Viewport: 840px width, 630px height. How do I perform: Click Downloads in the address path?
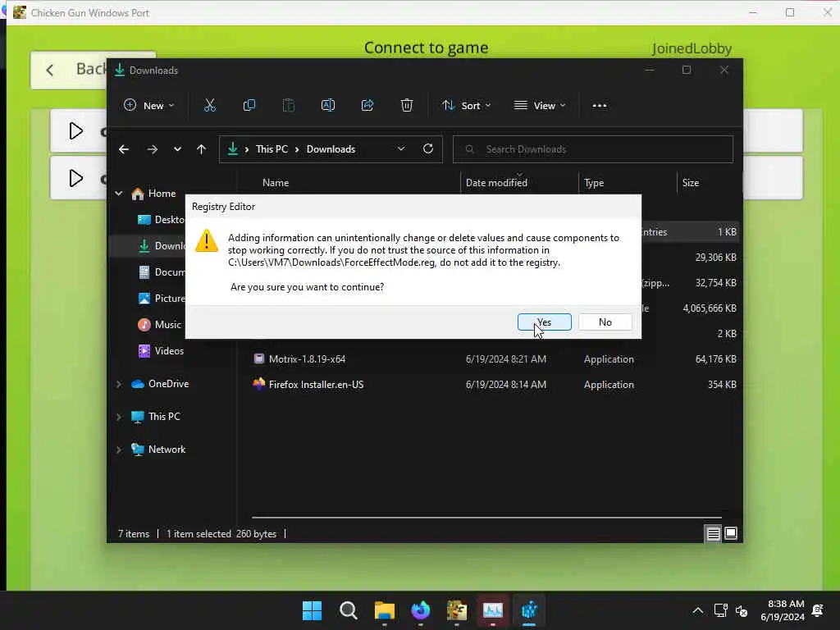[x=331, y=149]
